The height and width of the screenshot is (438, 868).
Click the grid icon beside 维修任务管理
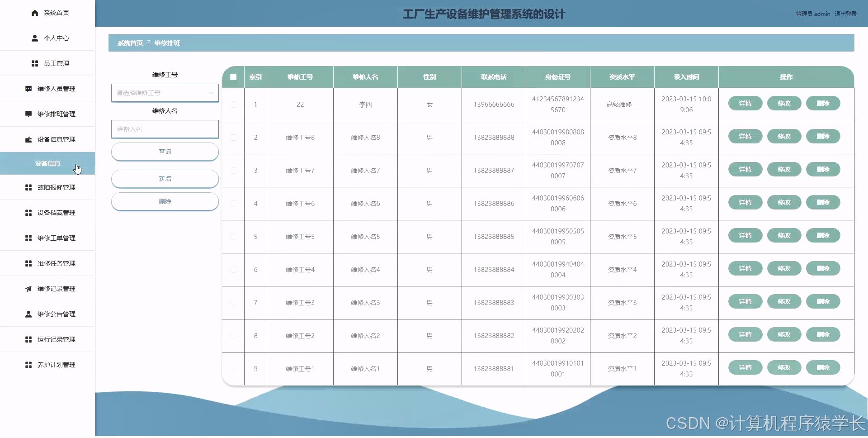(x=28, y=263)
